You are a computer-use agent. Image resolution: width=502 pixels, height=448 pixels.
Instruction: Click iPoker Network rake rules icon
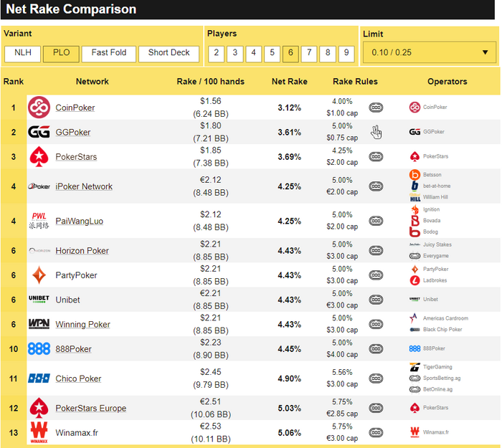pyautogui.click(x=376, y=186)
